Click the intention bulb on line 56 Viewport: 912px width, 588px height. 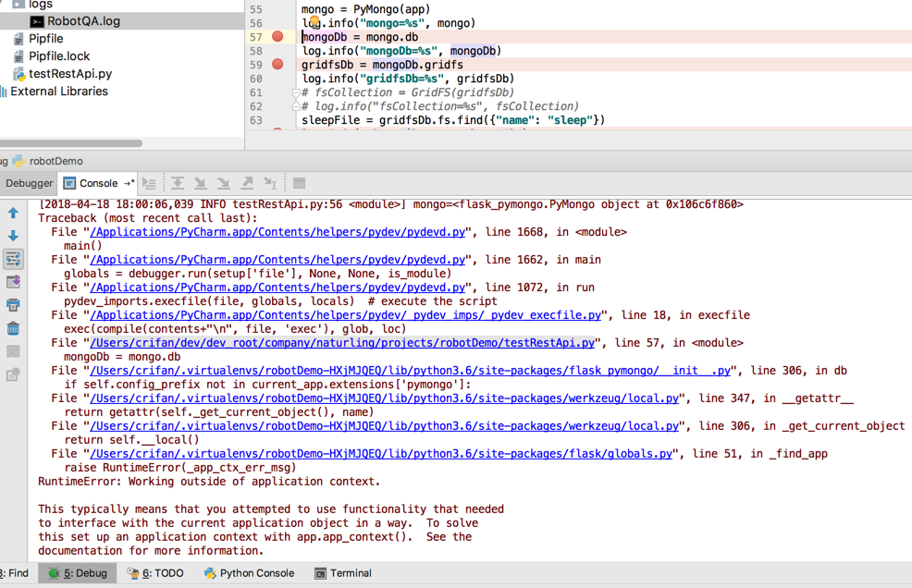tap(314, 22)
